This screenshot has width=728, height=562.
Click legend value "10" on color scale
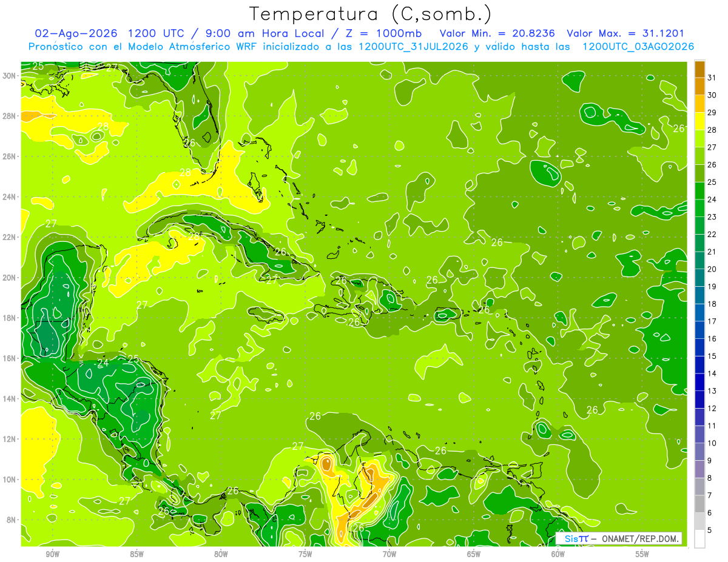712,443
